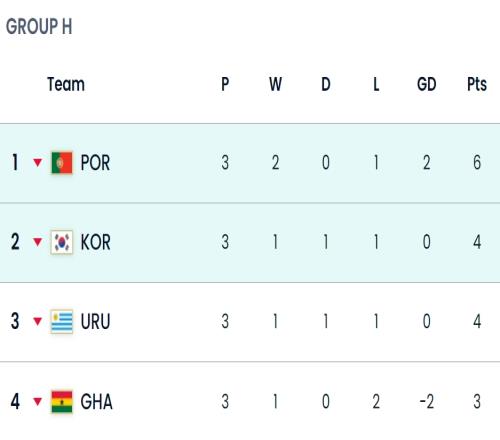The height and width of the screenshot is (440, 500).
Task: Click Ghana's goal difference -2
Action: pyautogui.click(x=427, y=401)
